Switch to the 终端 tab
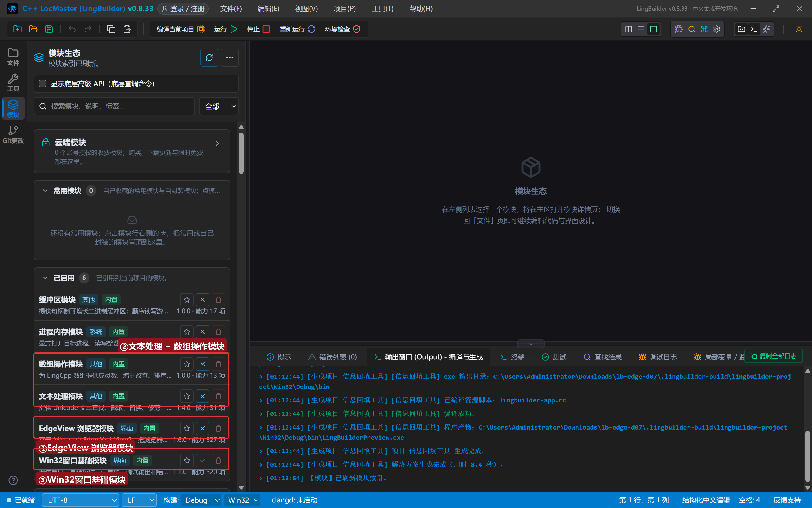 coord(512,357)
